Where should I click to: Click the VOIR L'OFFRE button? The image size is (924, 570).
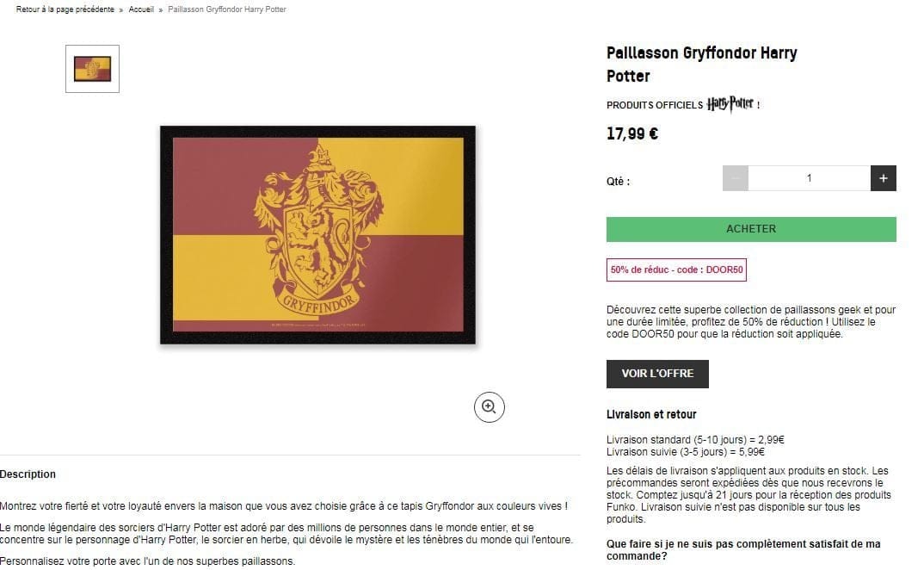pos(657,374)
